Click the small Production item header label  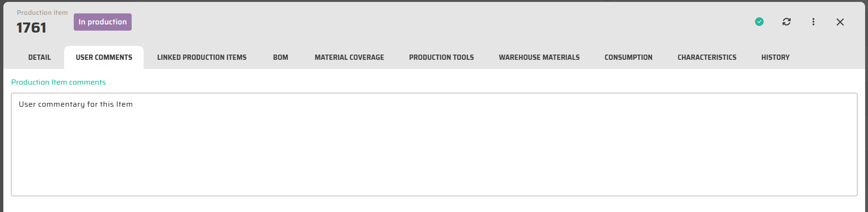42,12
